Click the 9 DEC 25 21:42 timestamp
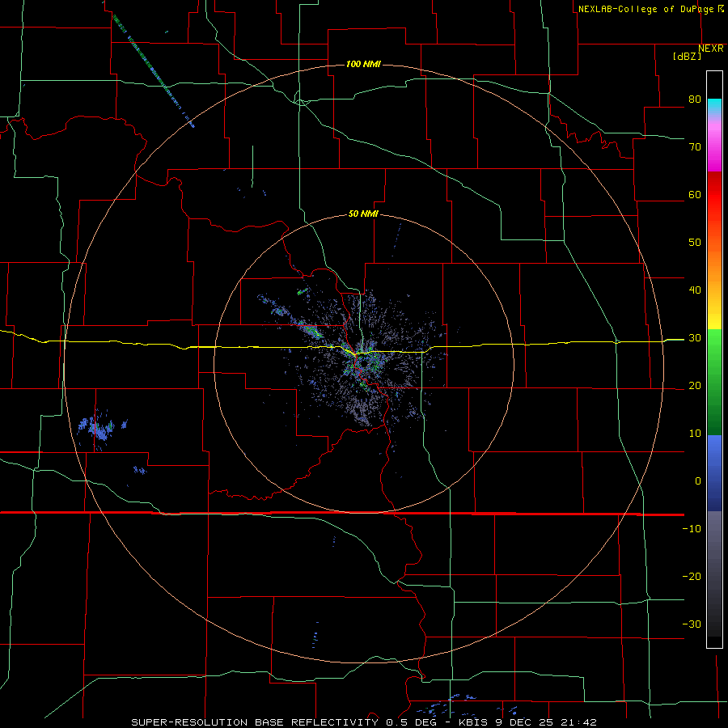Image resolution: width=728 pixels, height=728 pixels. (546, 722)
